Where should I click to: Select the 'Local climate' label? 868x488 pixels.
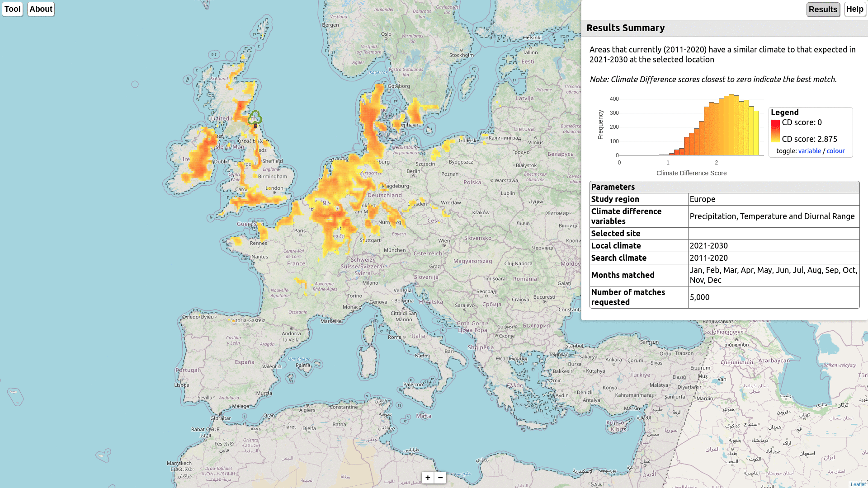[616, 246]
